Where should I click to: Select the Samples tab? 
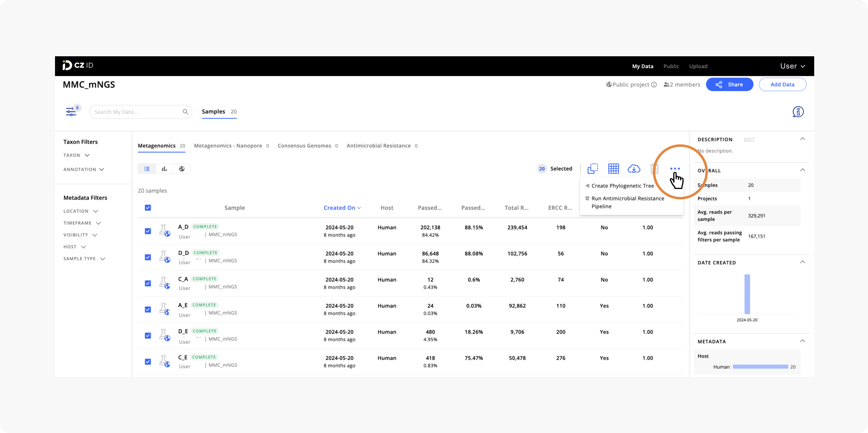219,112
